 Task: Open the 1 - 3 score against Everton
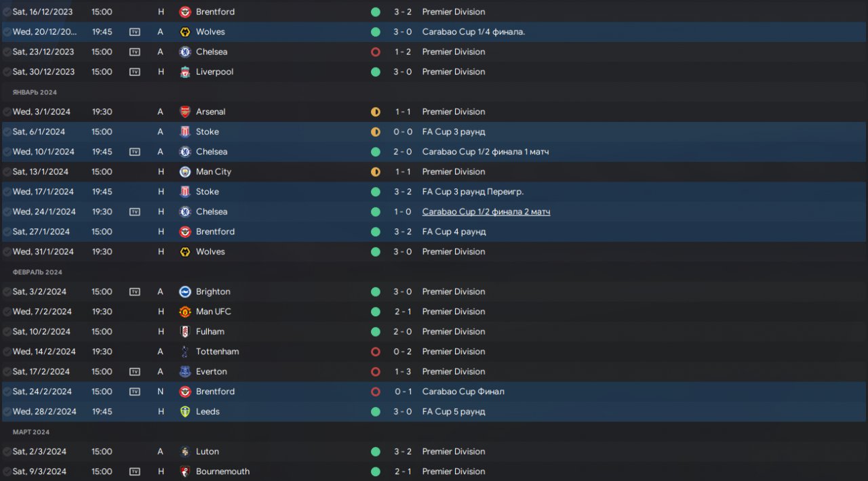click(x=403, y=372)
